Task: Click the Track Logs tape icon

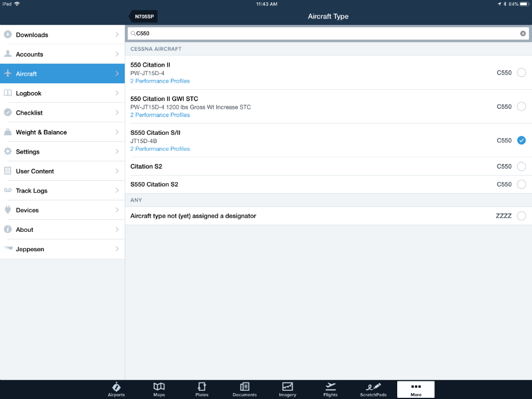Action: (x=8, y=190)
